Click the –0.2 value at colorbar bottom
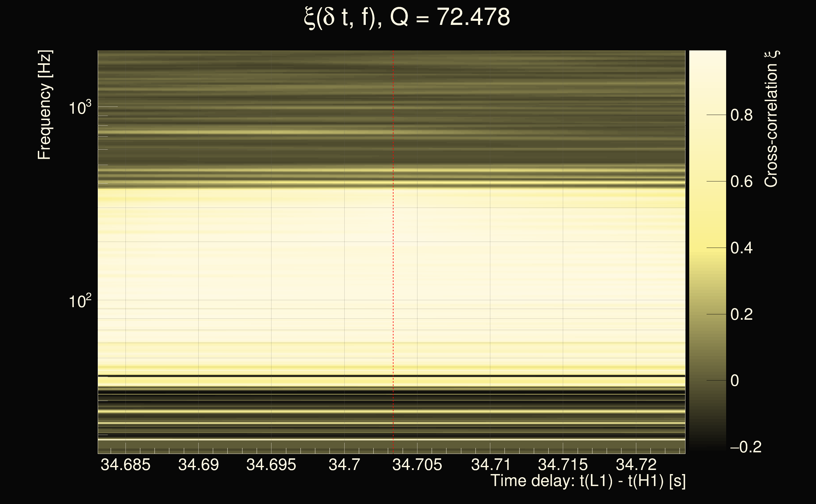This screenshot has height=504, width=816. (x=746, y=447)
